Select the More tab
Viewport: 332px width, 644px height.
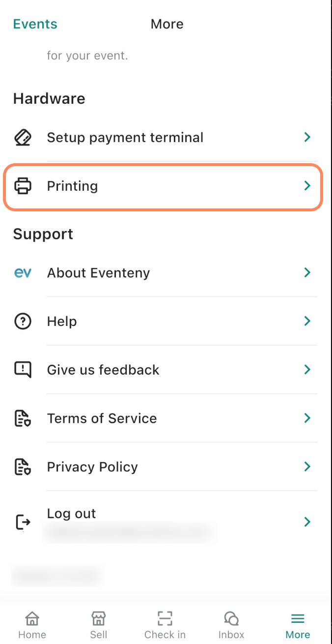pos(298,625)
